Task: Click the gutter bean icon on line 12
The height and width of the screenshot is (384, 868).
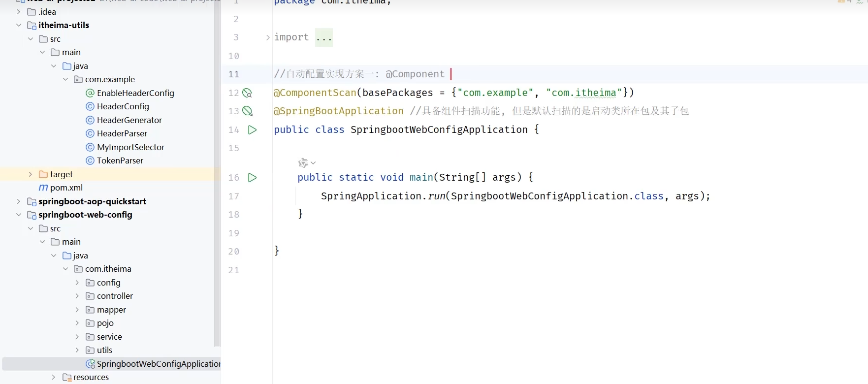Action: point(247,93)
